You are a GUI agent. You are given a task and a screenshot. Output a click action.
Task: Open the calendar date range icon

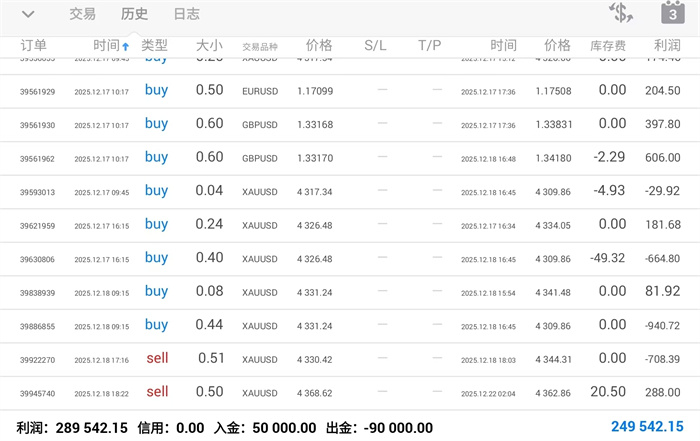pos(672,14)
